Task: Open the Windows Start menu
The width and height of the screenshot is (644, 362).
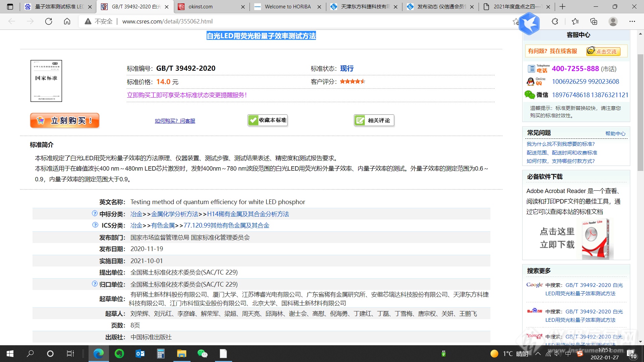Action: click(x=10, y=354)
